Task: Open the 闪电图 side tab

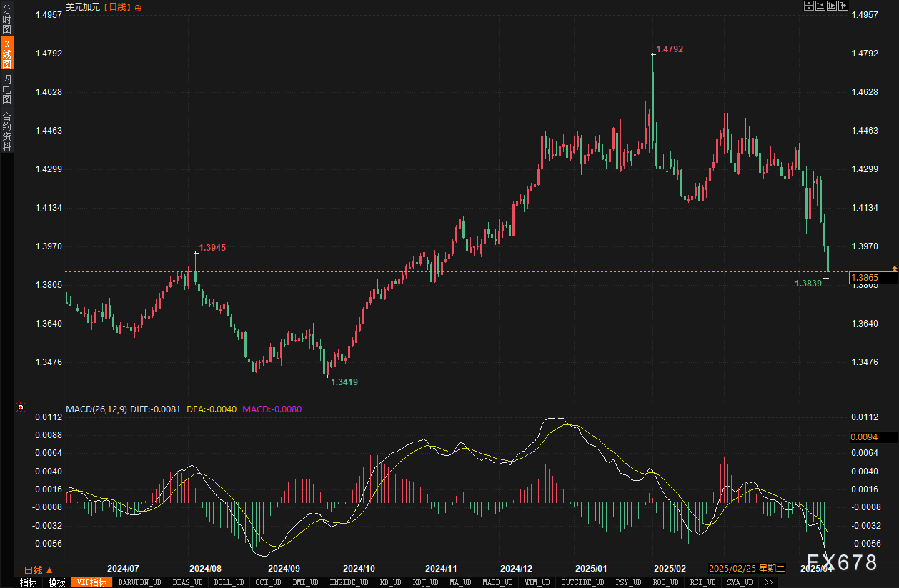Action: pos(6,89)
